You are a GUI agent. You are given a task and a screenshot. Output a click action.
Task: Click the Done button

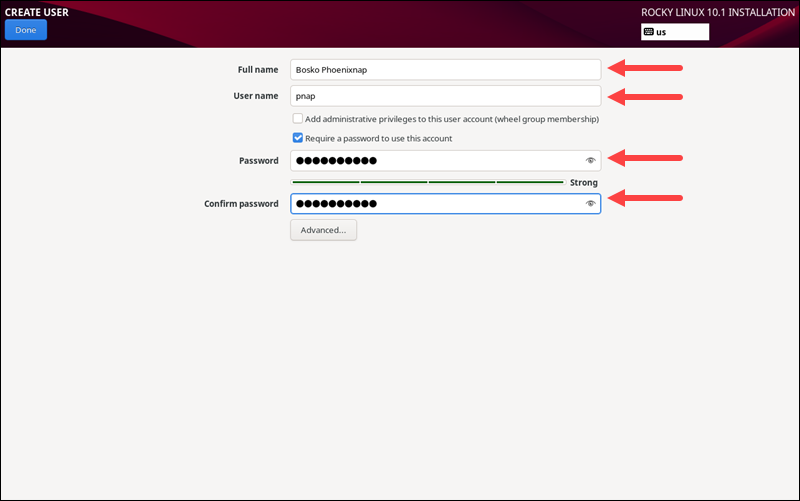tap(26, 30)
